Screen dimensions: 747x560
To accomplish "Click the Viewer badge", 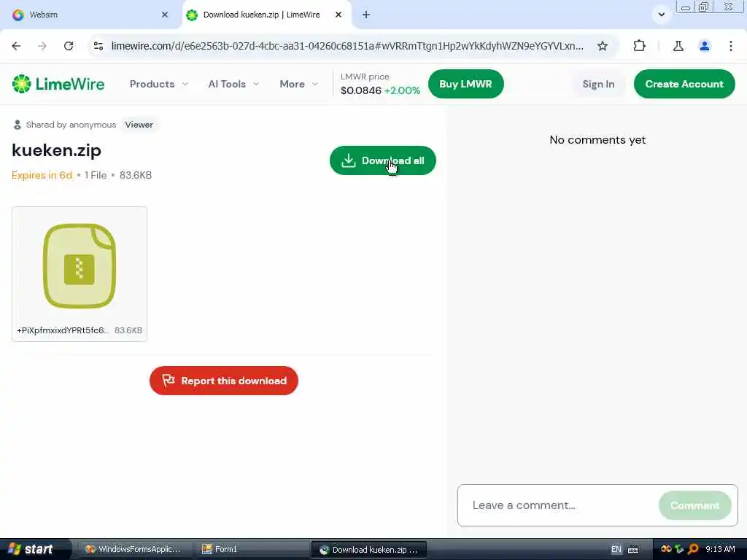I will pyautogui.click(x=139, y=125).
